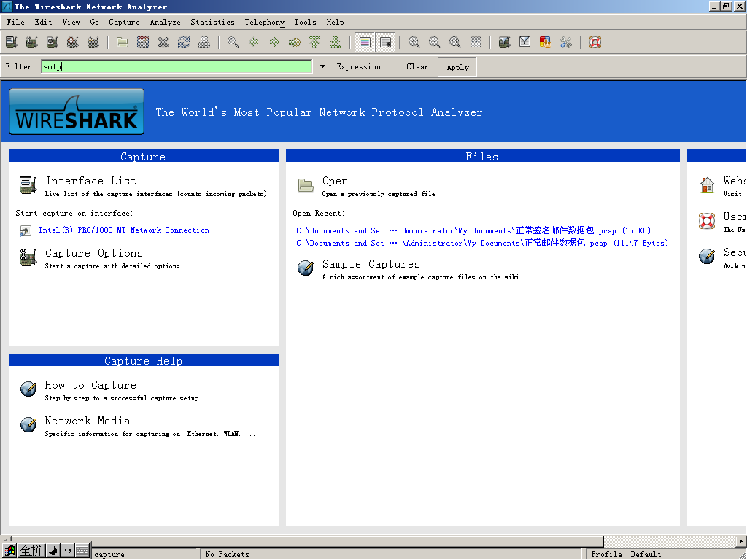Open the Edit menu
Image resolution: width=747 pixels, height=560 pixels.
click(43, 23)
